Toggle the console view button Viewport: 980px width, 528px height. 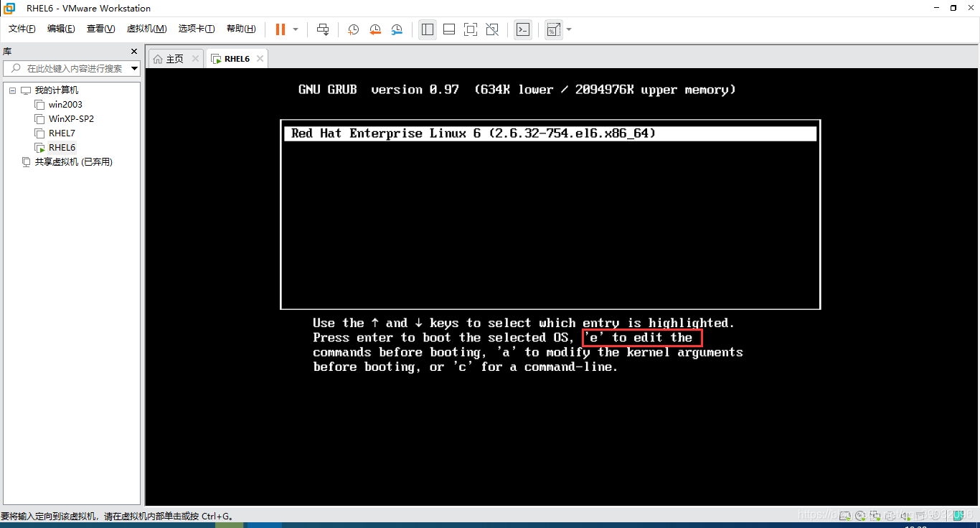(x=523, y=29)
